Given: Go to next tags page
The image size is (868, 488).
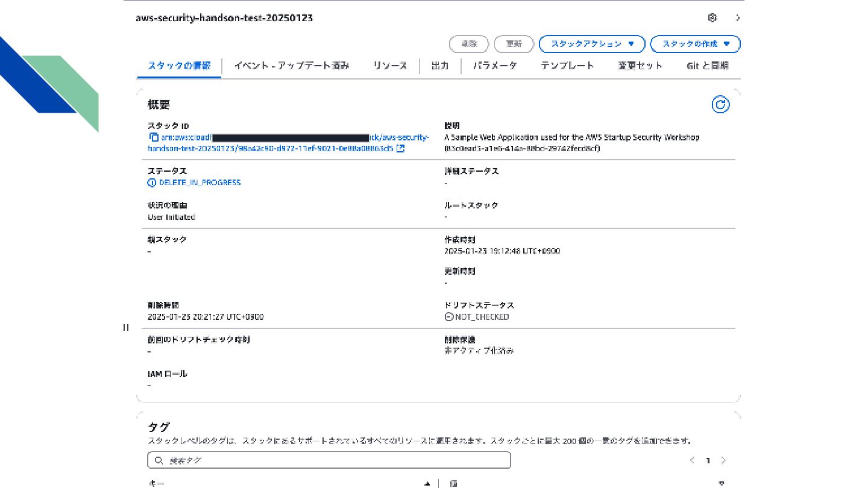Looking at the screenshot, I should 723,460.
